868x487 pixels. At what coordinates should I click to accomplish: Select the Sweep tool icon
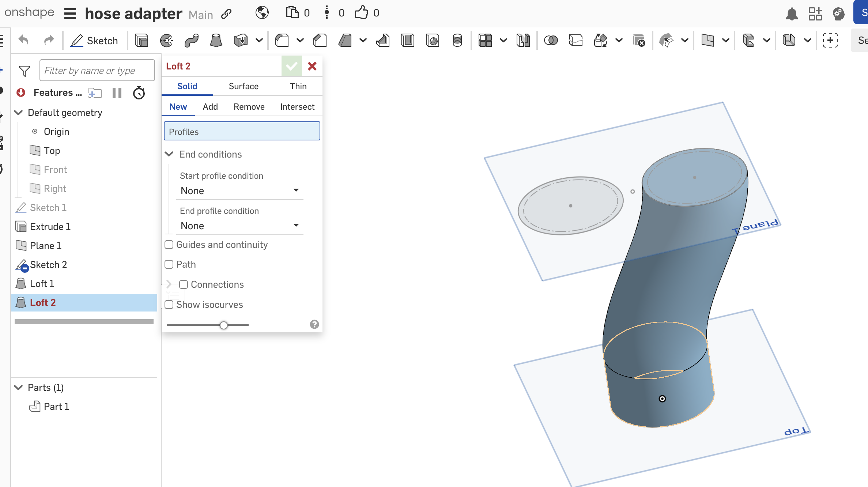click(x=191, y=40)
